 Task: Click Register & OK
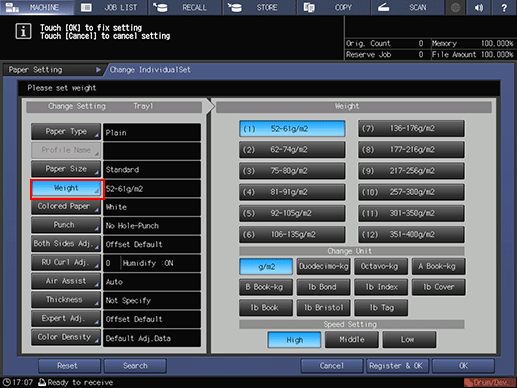click(x=397, y=366)
